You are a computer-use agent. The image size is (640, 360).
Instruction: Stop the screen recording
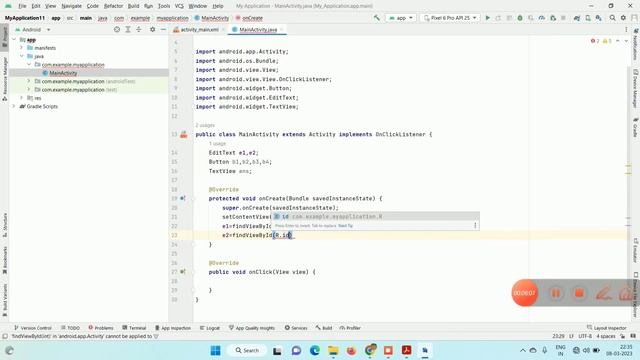pos(579,293)
